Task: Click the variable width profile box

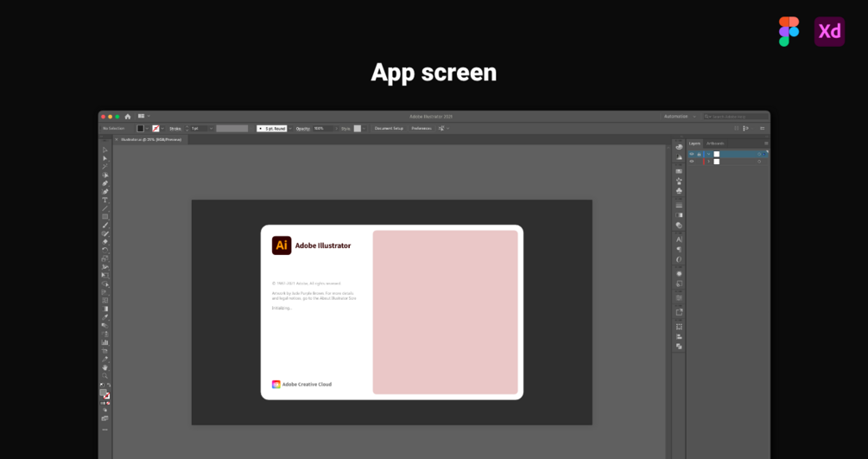Action: pos(232,129)
